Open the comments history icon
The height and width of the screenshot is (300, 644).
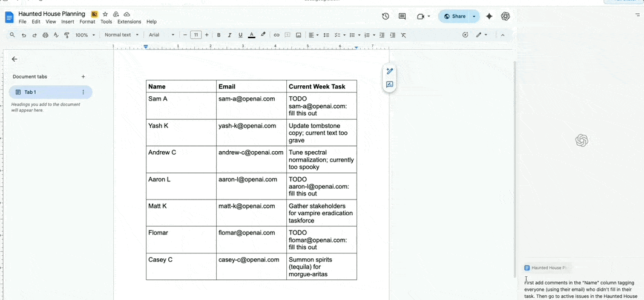402,16
